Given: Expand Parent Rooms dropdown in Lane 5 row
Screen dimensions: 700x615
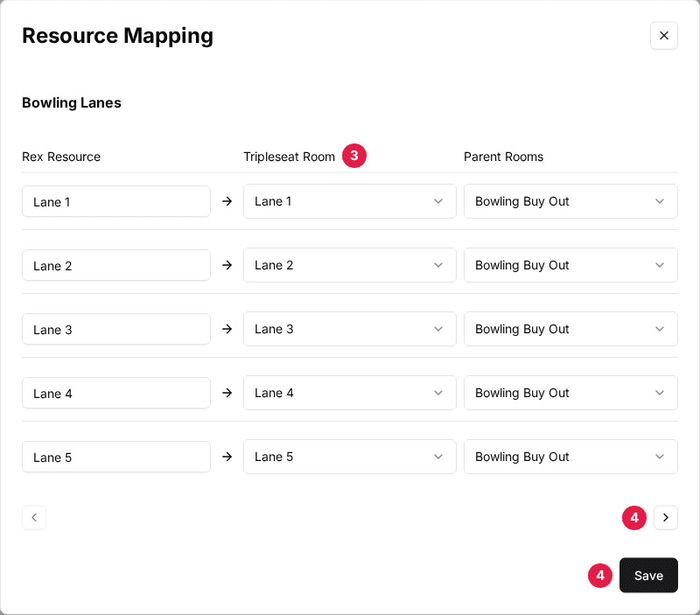Looking at the screenshot, I should click(x=570, y=457).
